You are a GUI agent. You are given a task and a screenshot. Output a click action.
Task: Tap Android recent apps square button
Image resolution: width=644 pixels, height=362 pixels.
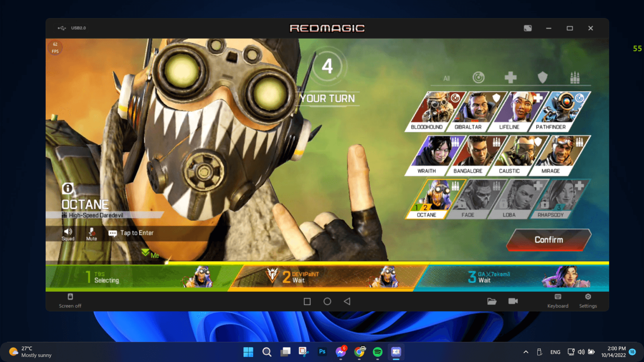(x=307, y=301)
